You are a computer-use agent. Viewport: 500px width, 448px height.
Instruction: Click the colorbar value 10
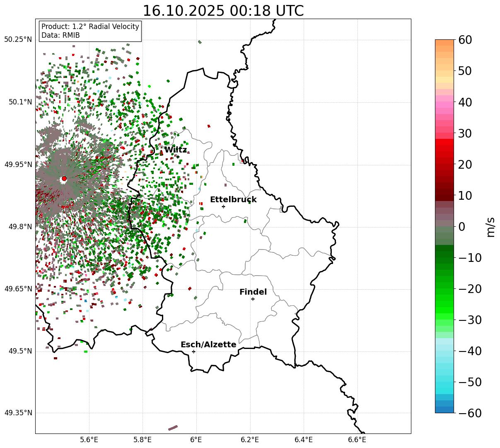click(x=465, y=195)
